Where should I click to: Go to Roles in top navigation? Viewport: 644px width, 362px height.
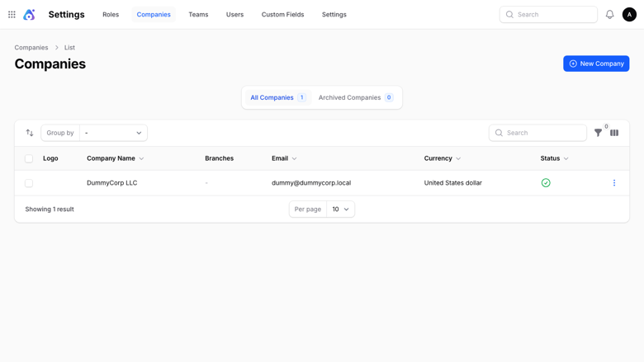click(x=111, y=14)
